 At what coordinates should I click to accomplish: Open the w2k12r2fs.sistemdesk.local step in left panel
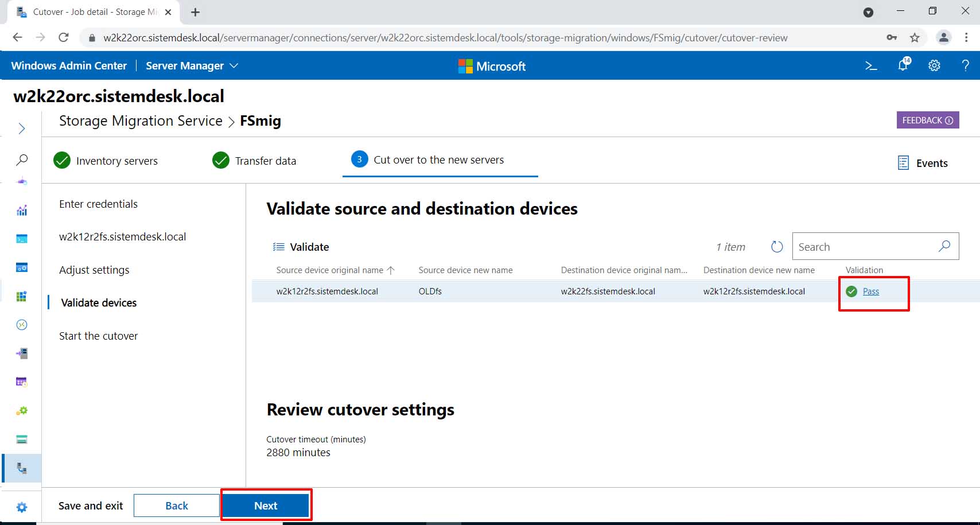[122, 237]
